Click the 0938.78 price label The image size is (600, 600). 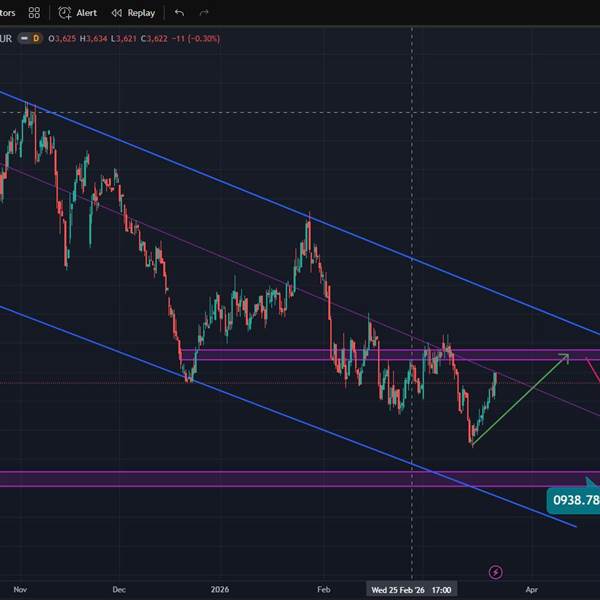click(x=574, y=500)
